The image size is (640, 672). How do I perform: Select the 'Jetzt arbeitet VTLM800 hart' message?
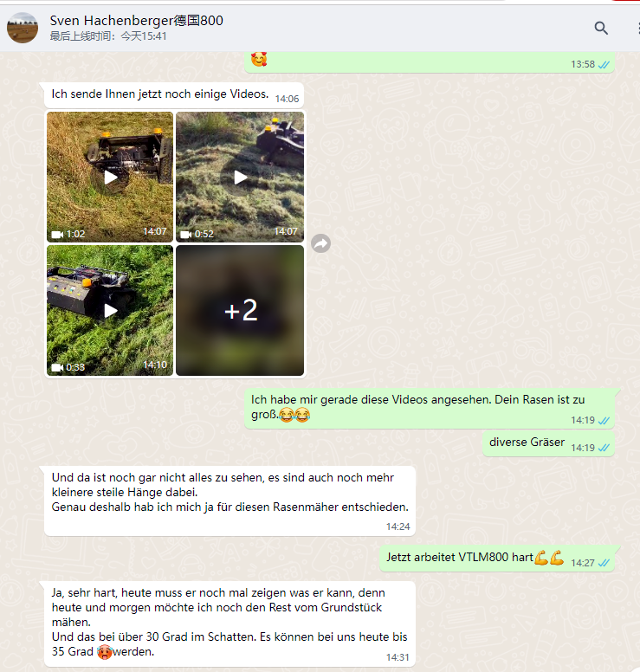497,559
